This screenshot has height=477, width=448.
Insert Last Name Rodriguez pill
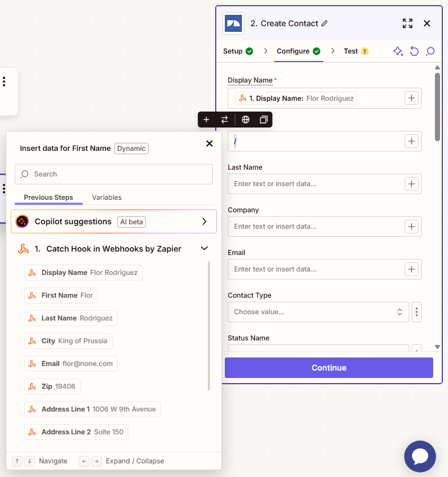[71, 318]
